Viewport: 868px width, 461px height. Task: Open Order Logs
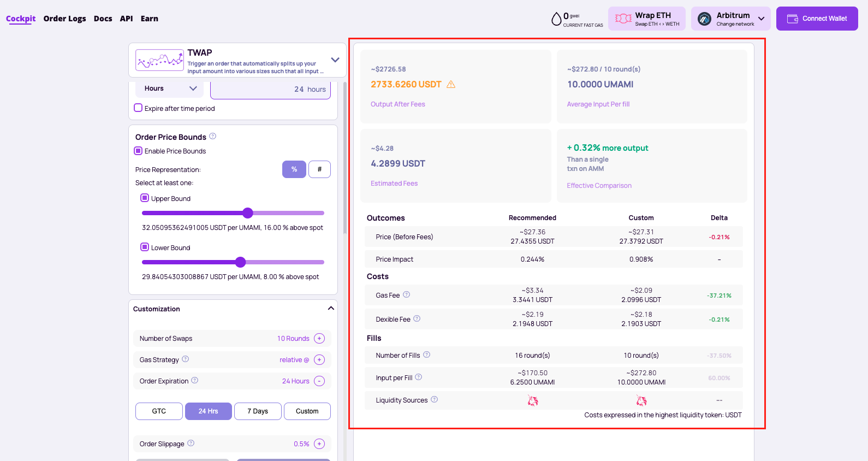(x=65, y=19)
